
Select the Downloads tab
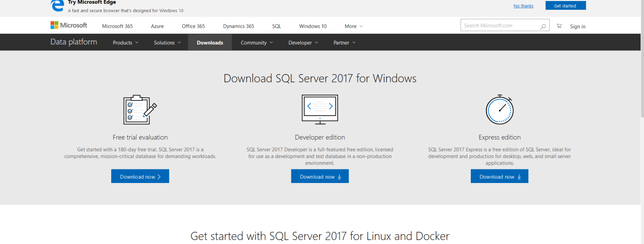210,43
